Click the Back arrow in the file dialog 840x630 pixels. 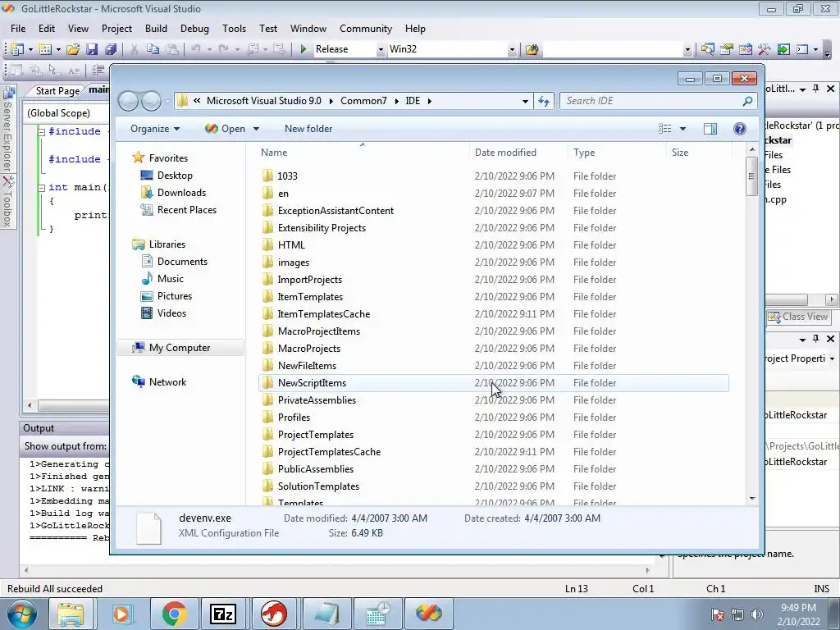tap(128, 101)
